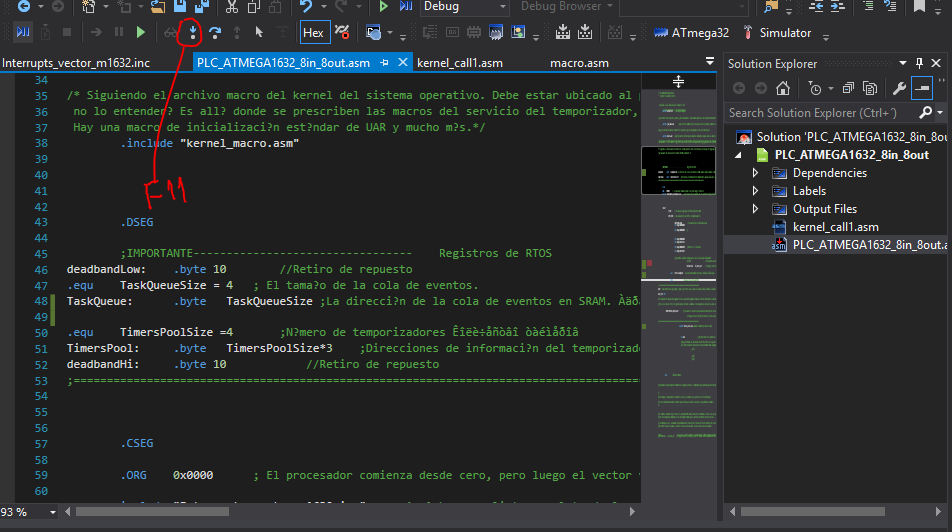
Task: Click the breakpoints toggle icon beside Hex
Action: [x=342, y=32]
